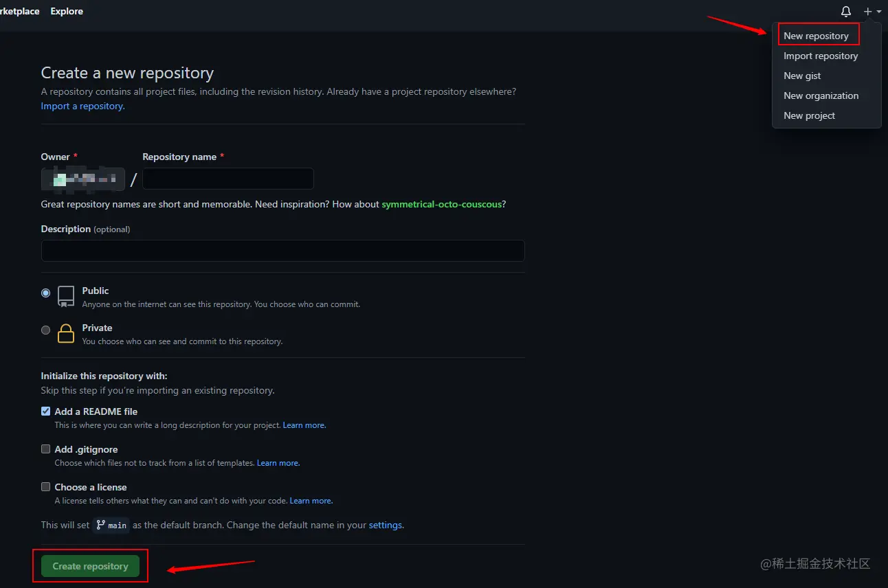The image size is (888, 588).
Task: Open the Owner dropdown selector
Action: 83,179
